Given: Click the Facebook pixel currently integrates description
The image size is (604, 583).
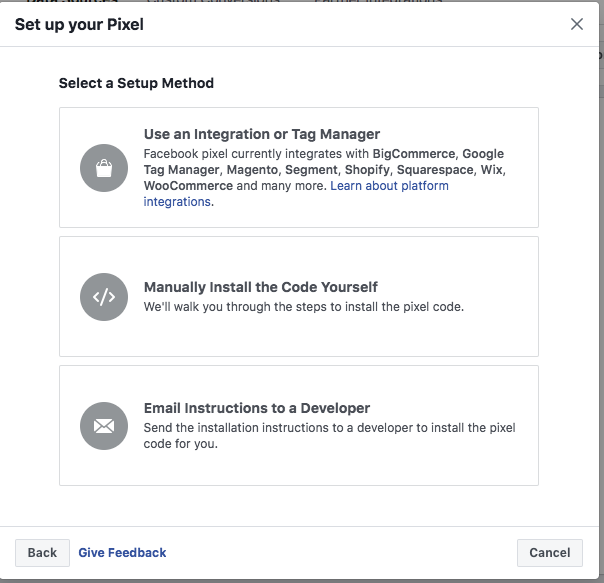Looking at the screenshot, I should [x=324, y=178].
